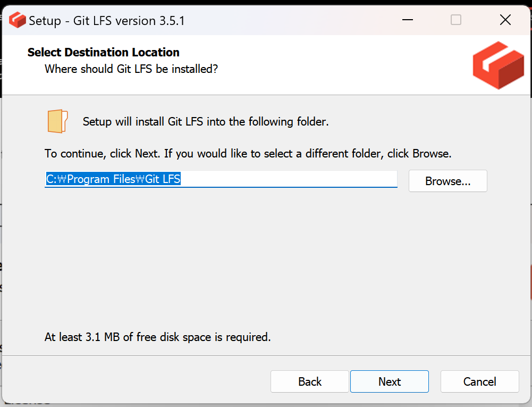Screen dimensions: 532x407
Task: Click the disk space requirement message
Action: tap(157, 337)
